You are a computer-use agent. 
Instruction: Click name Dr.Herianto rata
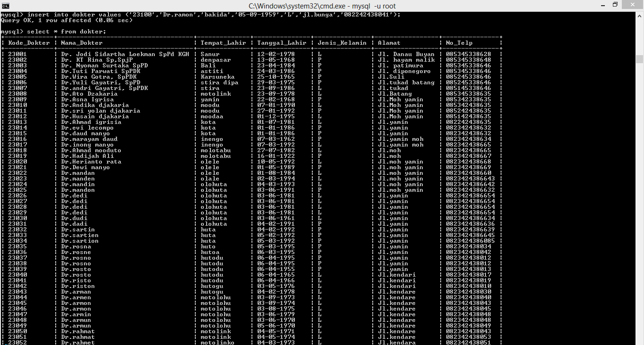coord(91,162)
